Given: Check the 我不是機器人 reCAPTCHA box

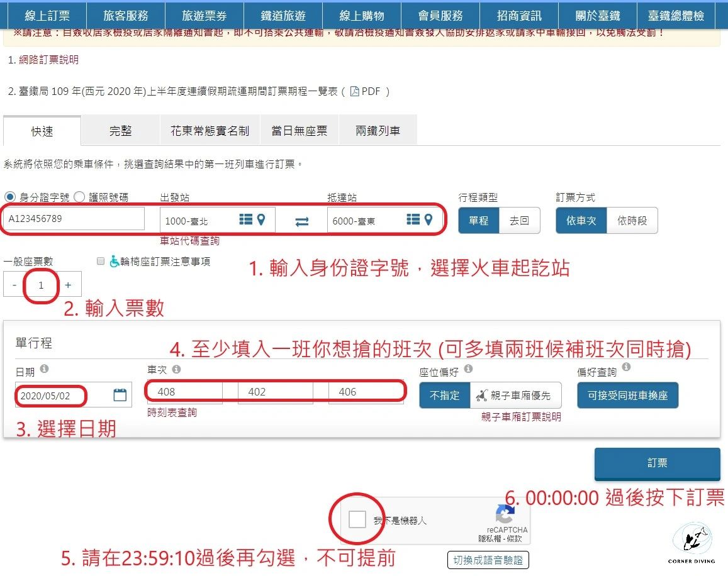Looking at the screenshot, I should [x=357, y=519].
